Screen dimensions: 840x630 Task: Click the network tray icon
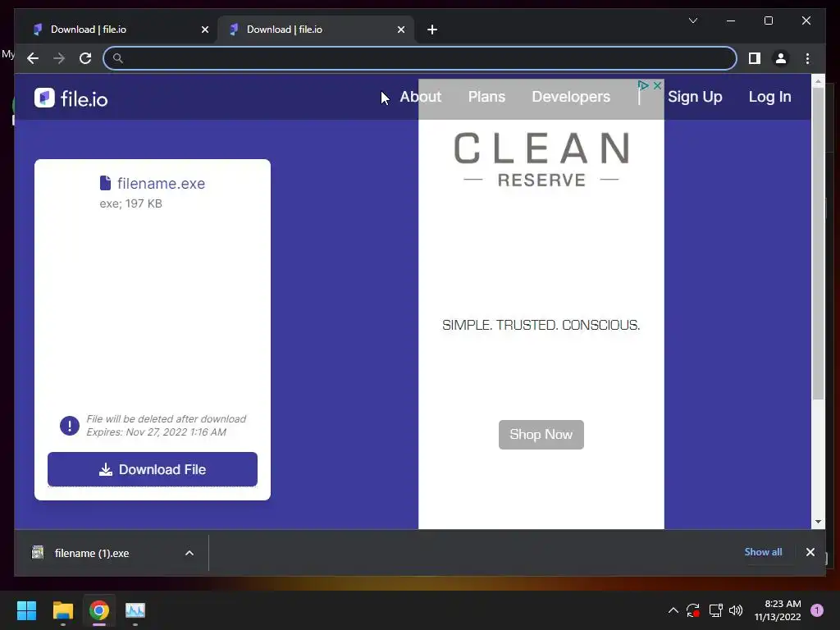[715, 610]
